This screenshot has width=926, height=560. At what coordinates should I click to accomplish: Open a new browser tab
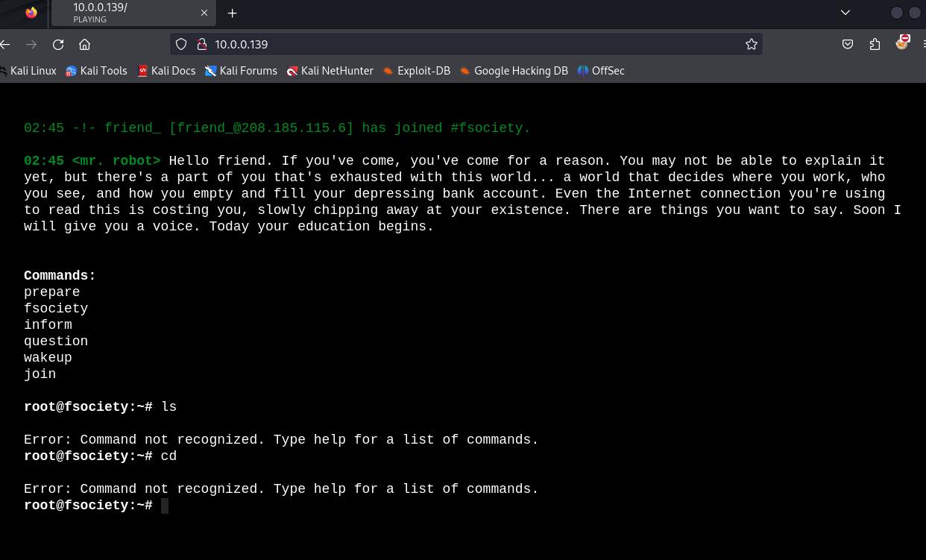pyautogui.click(x=232, y=13)
